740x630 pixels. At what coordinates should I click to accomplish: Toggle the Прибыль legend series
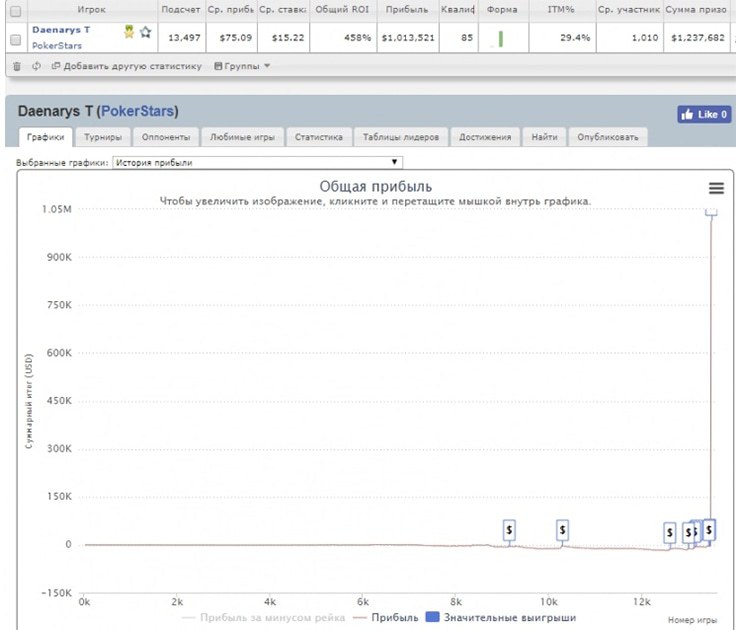(x=385, y=618)
